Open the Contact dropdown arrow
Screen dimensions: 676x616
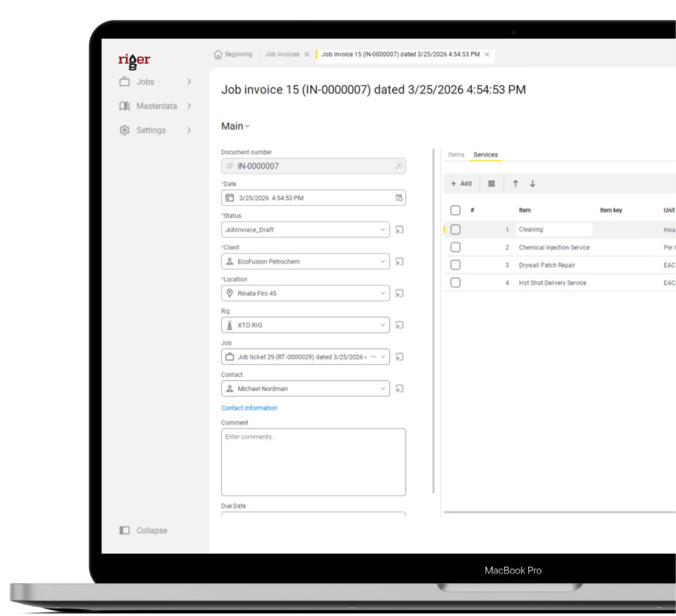pos(383,389)
